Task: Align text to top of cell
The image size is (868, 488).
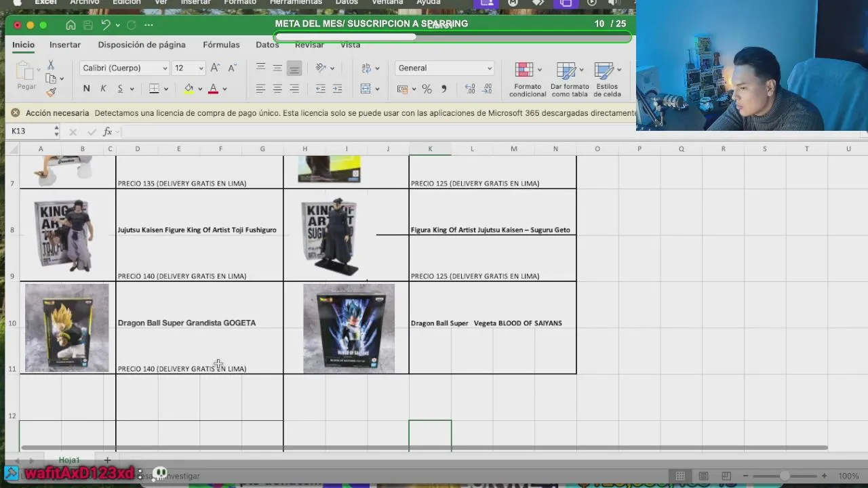Action: click(260, 68)
